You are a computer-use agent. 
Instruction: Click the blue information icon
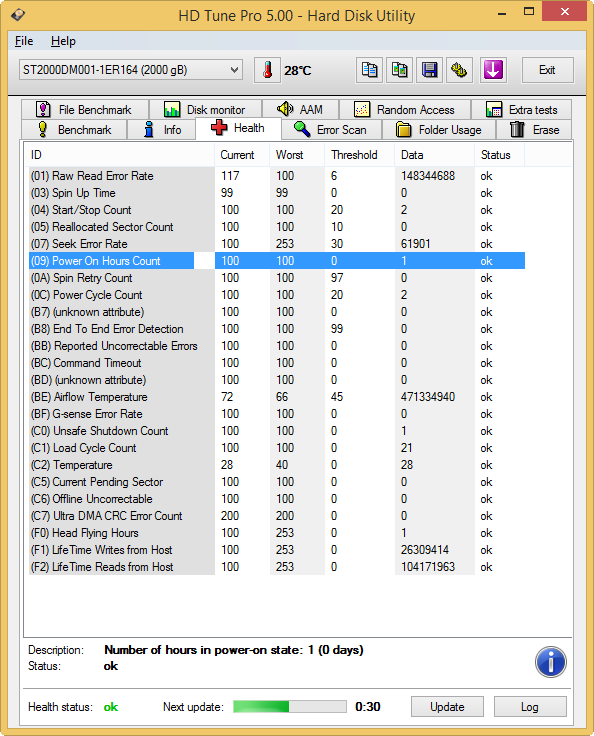pyautogui.click(x=550, y=662)
